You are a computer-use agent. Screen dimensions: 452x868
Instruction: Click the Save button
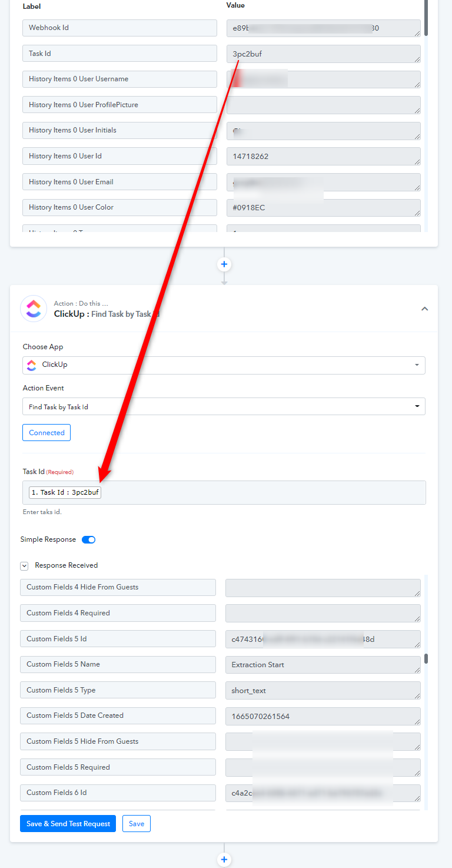point(137,823)
